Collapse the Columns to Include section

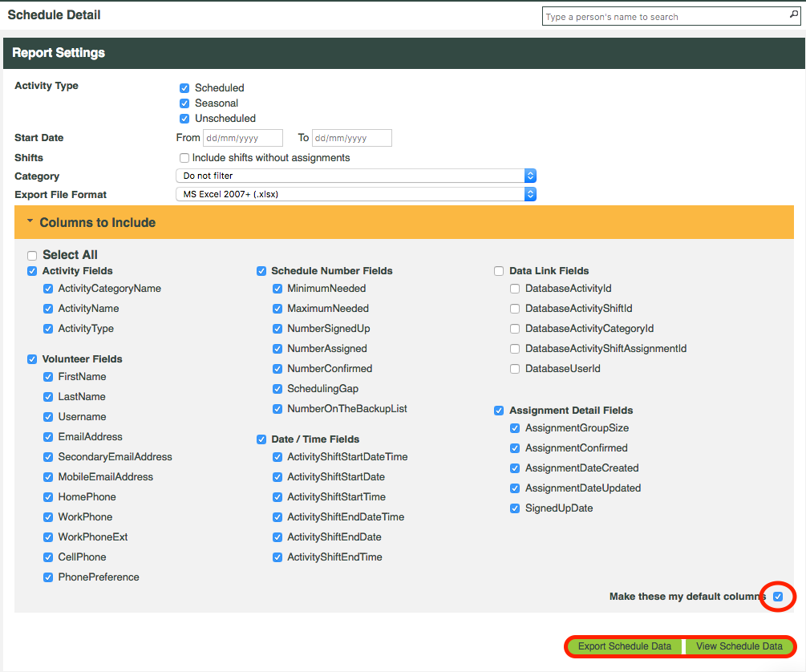(x=30, y=221)
